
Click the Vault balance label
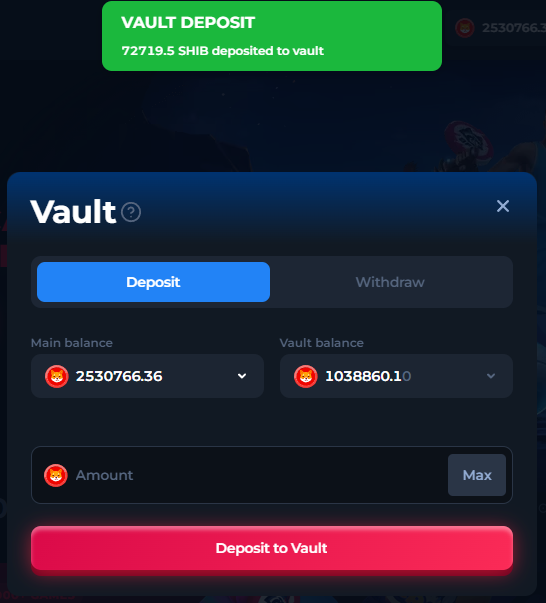pos(321,343)
